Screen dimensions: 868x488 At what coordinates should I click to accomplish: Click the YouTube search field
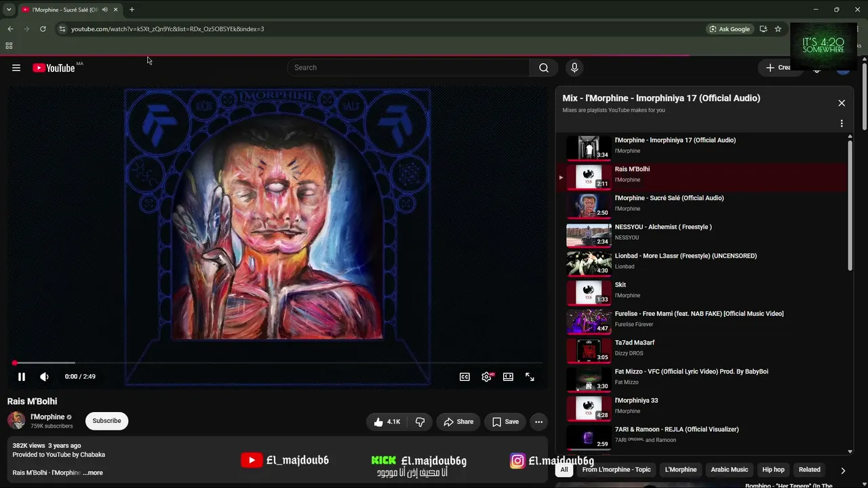pyautogui.click(x=408, y=68)
